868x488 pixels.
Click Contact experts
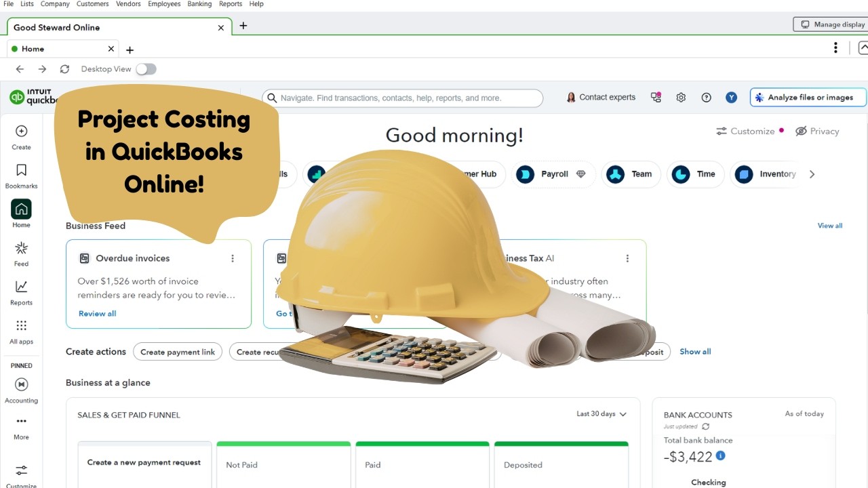pos(601,98)
